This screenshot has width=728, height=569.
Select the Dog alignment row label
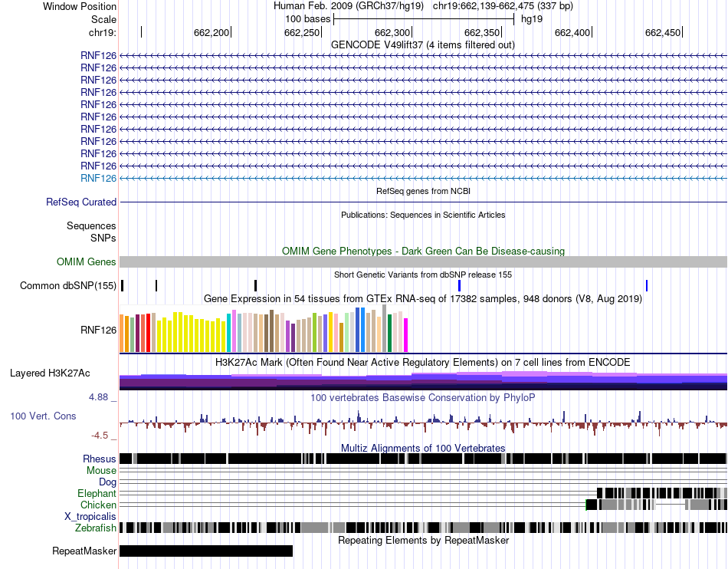tap(107, 482)
